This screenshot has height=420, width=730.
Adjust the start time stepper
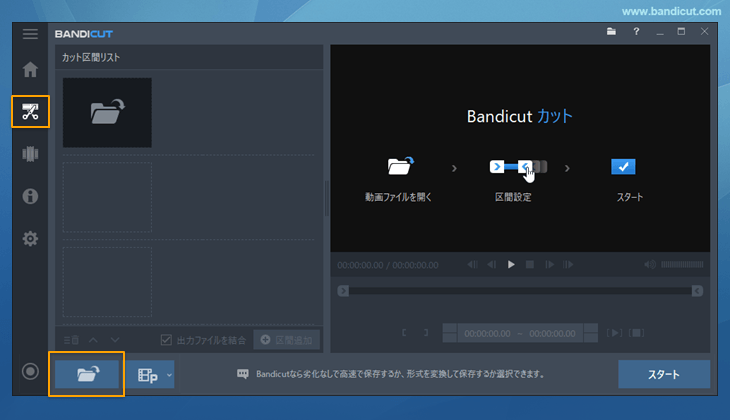click(x=450, y=333)
